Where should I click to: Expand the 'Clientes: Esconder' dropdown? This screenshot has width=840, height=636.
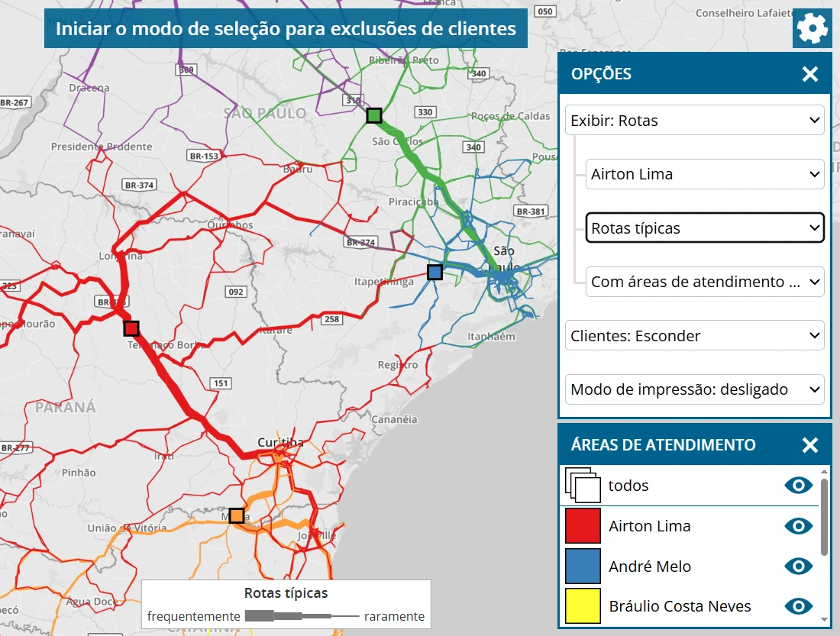pyautogui.click(x=695, y=336)
